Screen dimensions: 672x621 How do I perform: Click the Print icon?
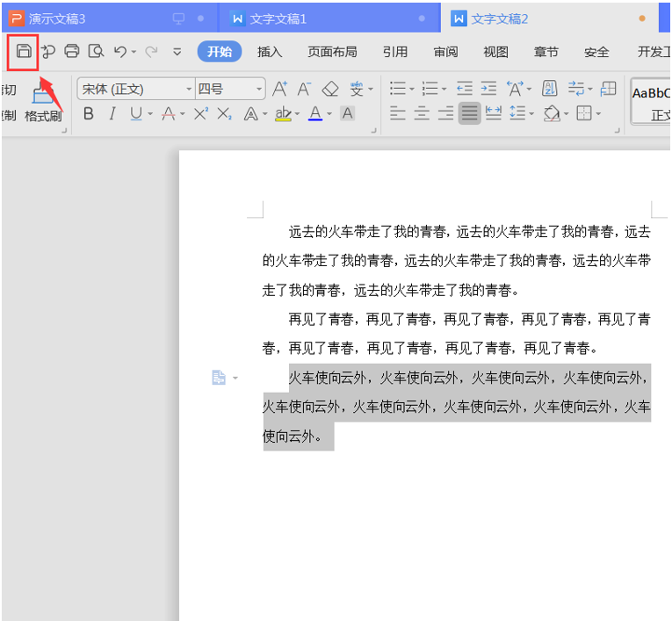[71, 52]
